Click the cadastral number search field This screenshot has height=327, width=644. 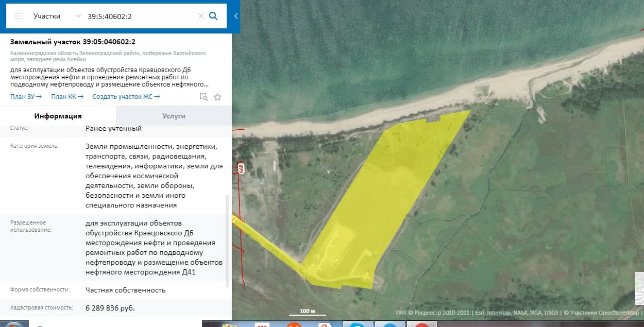coord(139,16)
